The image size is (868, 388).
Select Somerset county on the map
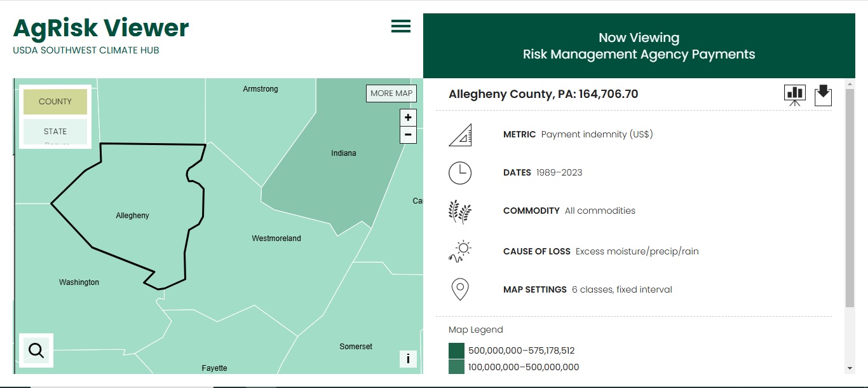[x=356, y=347]
